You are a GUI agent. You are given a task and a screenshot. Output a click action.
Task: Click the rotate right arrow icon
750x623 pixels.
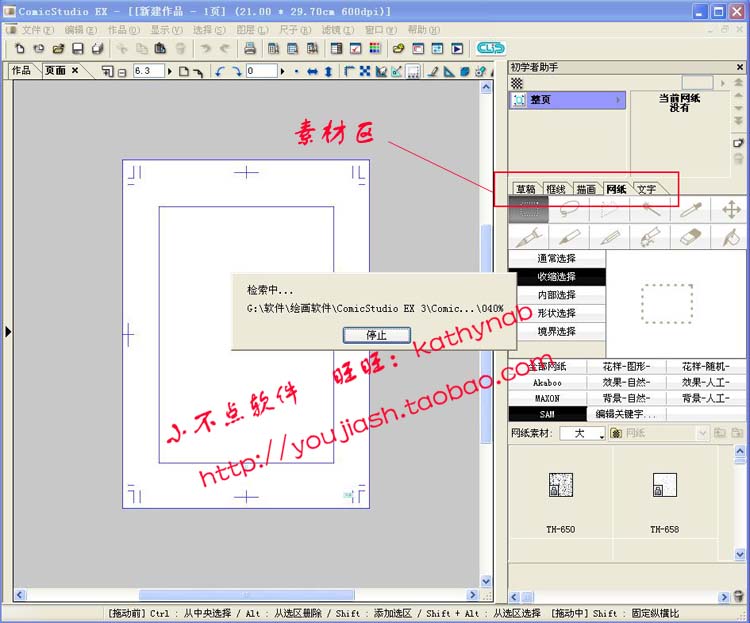(x=237, y=72)
